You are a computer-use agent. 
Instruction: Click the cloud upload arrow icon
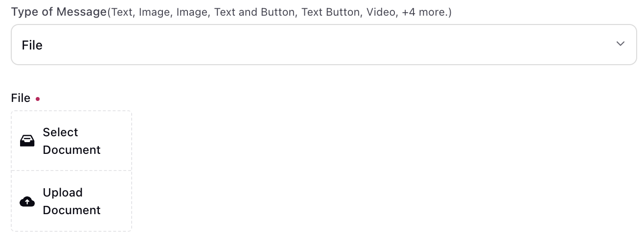coord(27,201)
